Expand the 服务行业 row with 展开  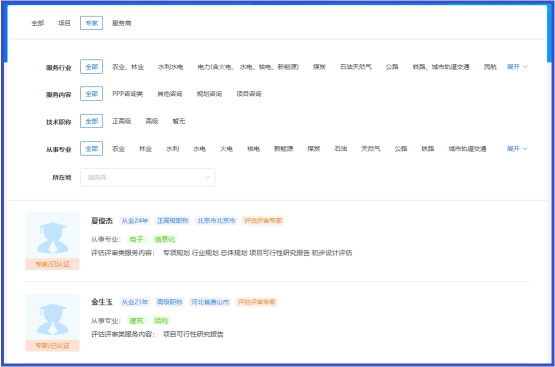(517, 67)
